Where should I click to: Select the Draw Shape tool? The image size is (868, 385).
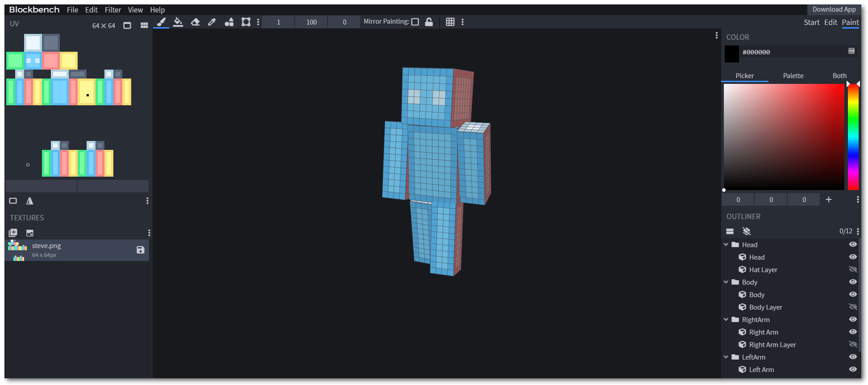229,22
